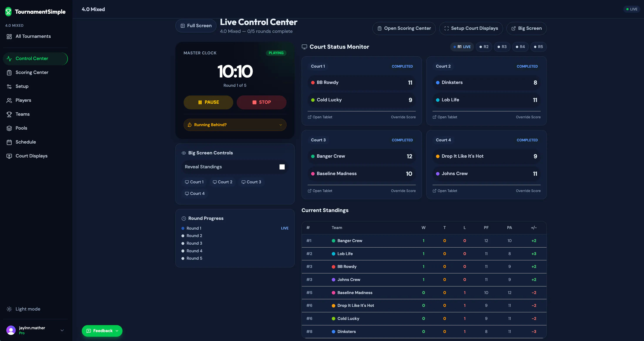
Task: Click the Schedule calendar icon
Action: click(x=9, y=142)
